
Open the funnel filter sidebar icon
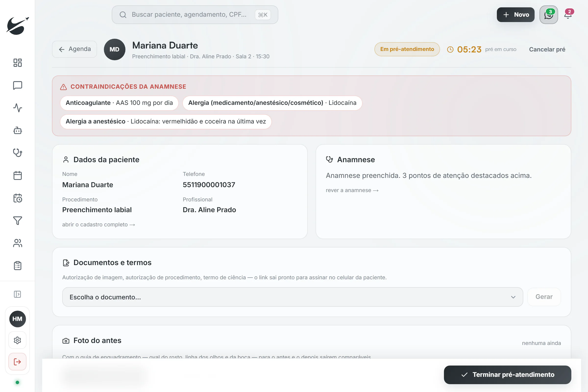17,220
